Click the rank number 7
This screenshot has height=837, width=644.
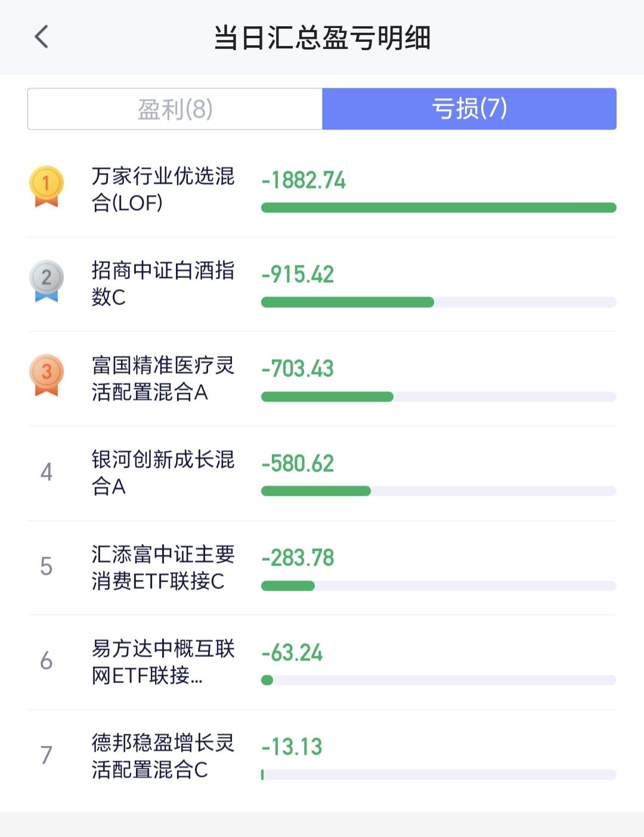[46, 755]
